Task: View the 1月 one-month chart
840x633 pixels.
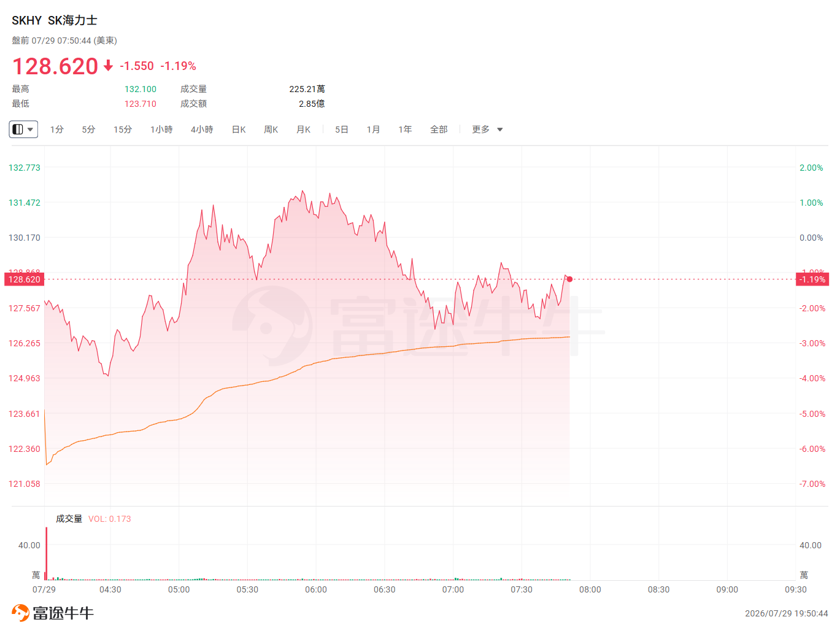Action: click(x=374, y=130)
